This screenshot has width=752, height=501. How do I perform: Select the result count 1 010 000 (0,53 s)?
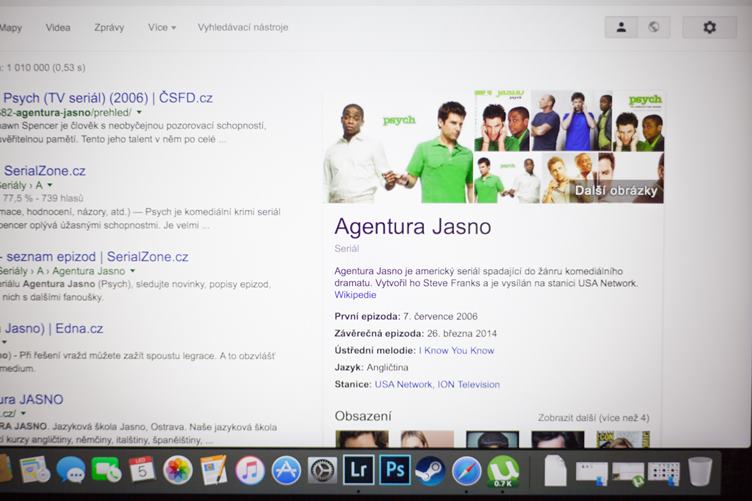[46, 68]
